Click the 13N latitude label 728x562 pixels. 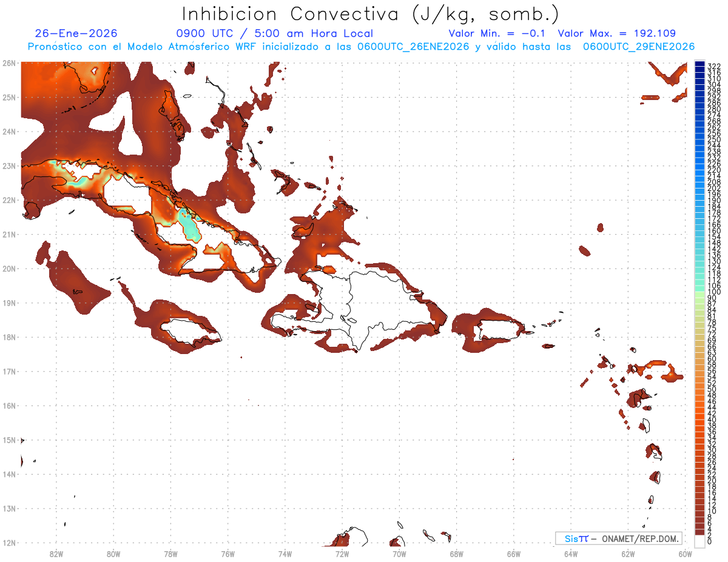pyautogui.click(x=8, y=508)
